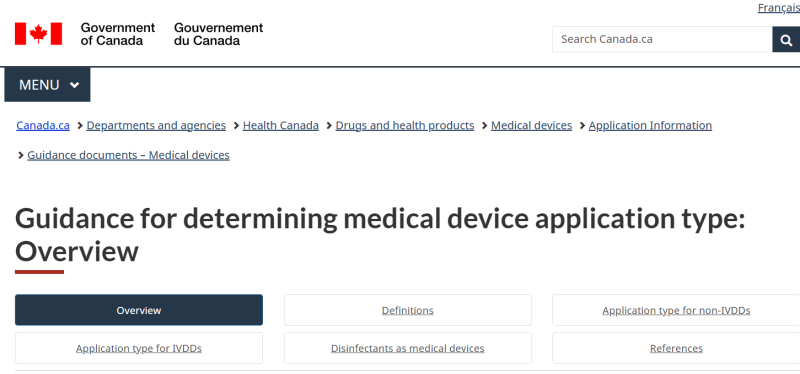The width and height of the screenshot is (800, 374).
Task: Navigate to Medical devices breadcrumb
Action: 531,126
